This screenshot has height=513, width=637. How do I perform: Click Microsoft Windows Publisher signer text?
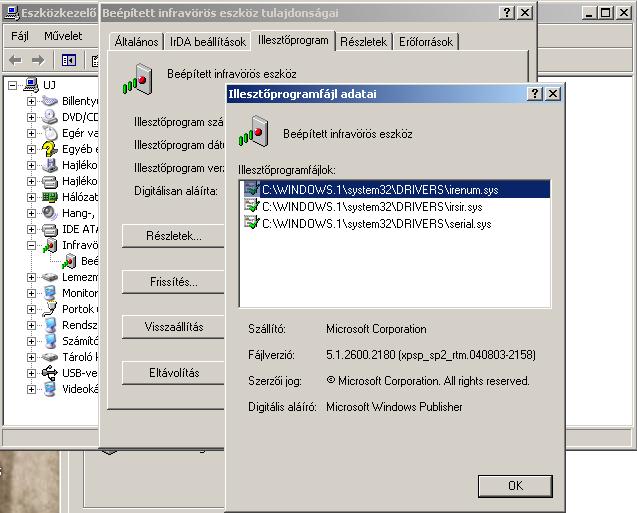pyautogui.click(x=394, y=407)
